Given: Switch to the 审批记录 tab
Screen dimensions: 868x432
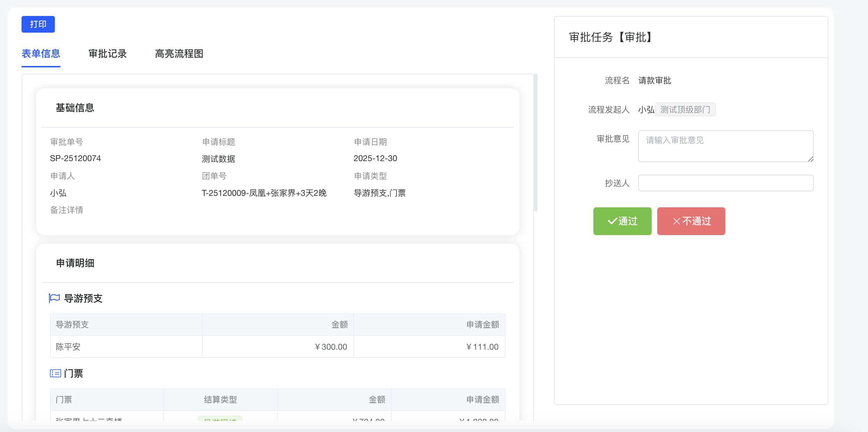Looking at the screenshot, I should tap(108, 54).
